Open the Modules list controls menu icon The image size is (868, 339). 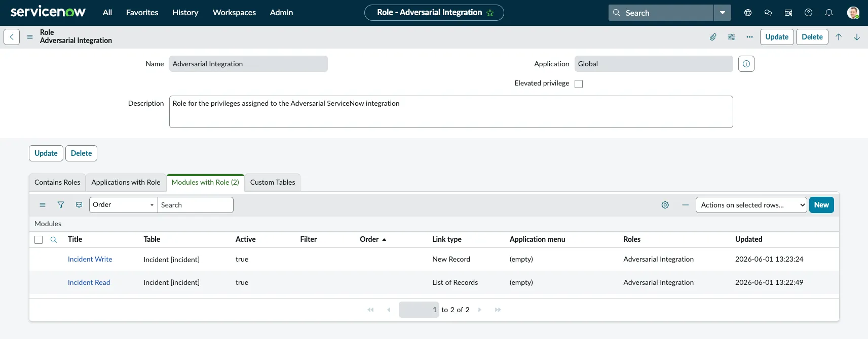point(43,205)
